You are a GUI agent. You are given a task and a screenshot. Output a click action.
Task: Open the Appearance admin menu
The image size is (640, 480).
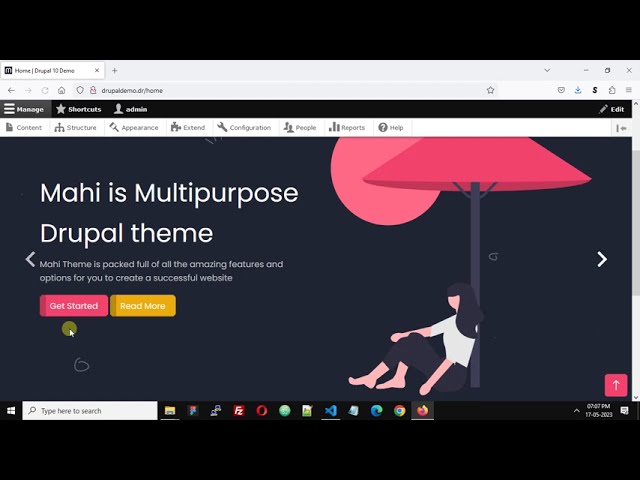[x=134, y=128]
